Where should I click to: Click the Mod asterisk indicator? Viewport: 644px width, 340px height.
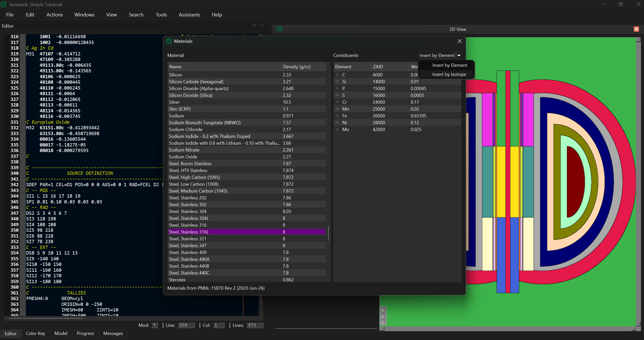pyautogui.click(x=155, y=325)
